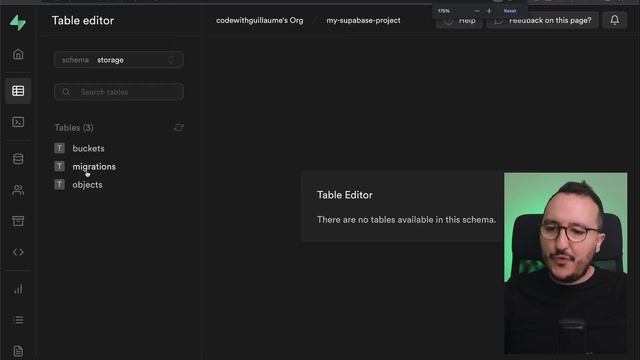Image resolution: width=640 pixels, height=360 pixels.
Task: Open the Edge Functions code brackets icon
Action: click(18, 252)
